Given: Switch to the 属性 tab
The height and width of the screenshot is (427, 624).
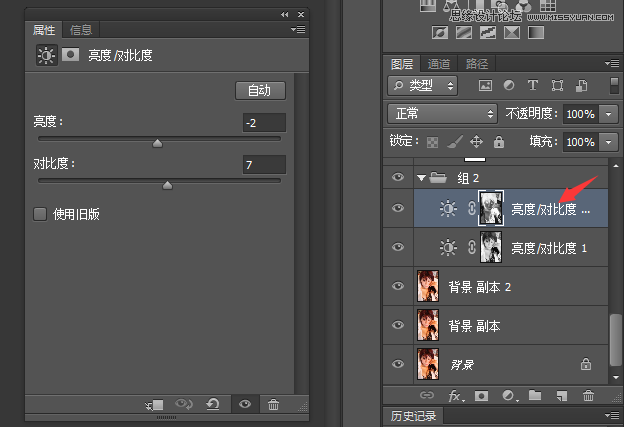Looking at the screenshot, I should pos(44,30).
